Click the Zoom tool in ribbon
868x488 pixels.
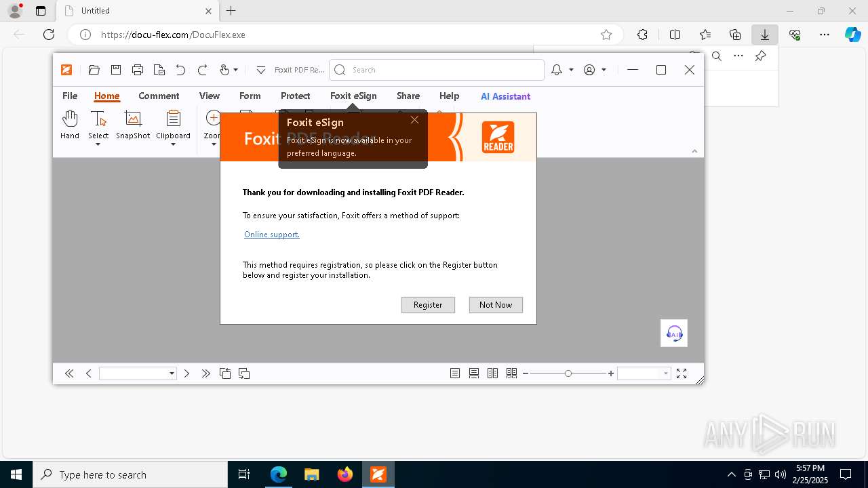tap(212, 125)
